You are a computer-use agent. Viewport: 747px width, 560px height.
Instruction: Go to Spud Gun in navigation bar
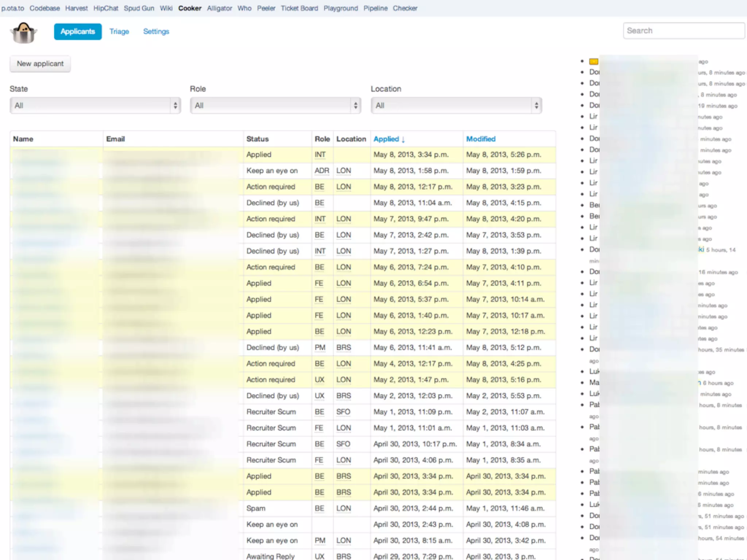pyautogui.click(x=139, y=8)
